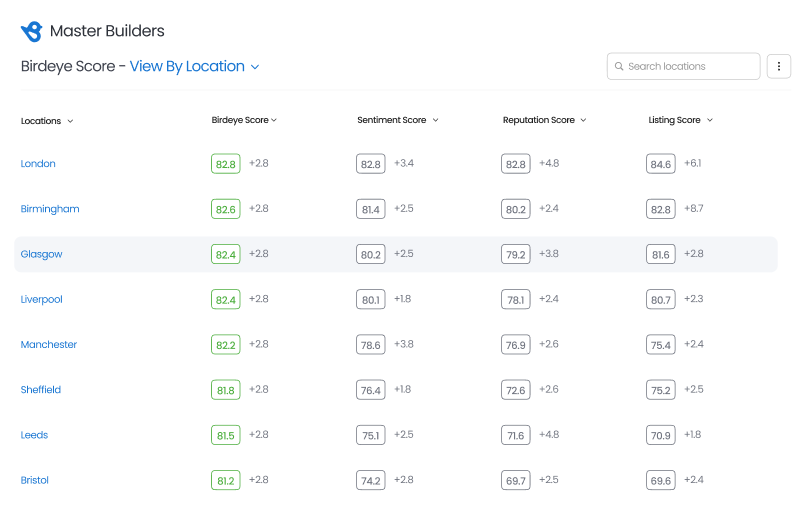Click London's Sentiment Score 82.8 badge
The height and width of the screenshot is (524, 812).
371,164
